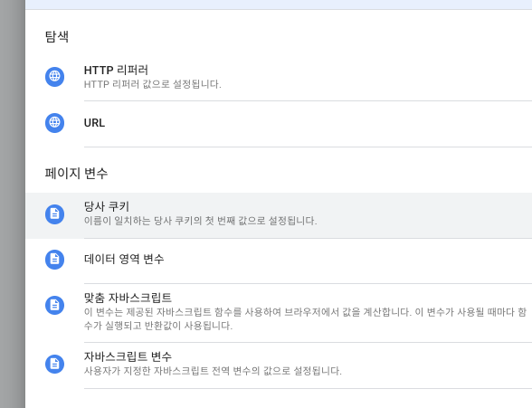Viewport: 532px width, 408px height.
Task: Choose the URL variable type label
Action: [x=94, y=123]
